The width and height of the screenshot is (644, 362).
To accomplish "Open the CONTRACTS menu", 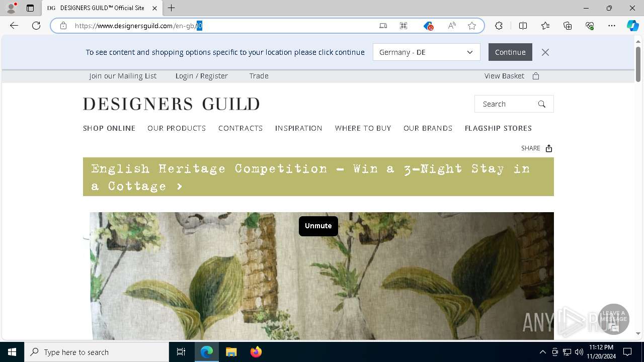I will click(240, 128).
